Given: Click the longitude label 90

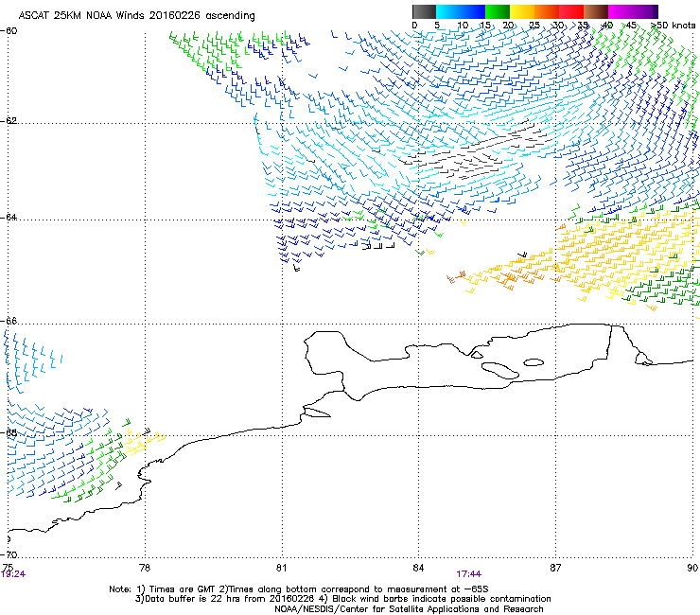Looking at the screenshot, I should (x=692, y=568).
